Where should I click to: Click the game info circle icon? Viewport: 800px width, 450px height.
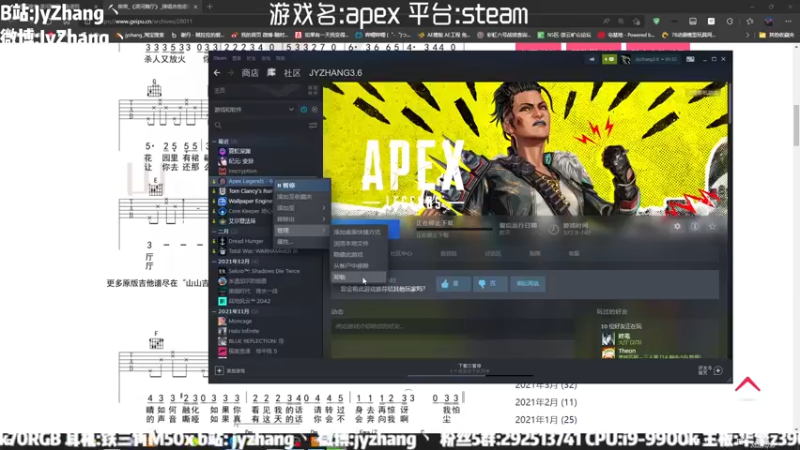pyautogui.click(x=695, y=226)
